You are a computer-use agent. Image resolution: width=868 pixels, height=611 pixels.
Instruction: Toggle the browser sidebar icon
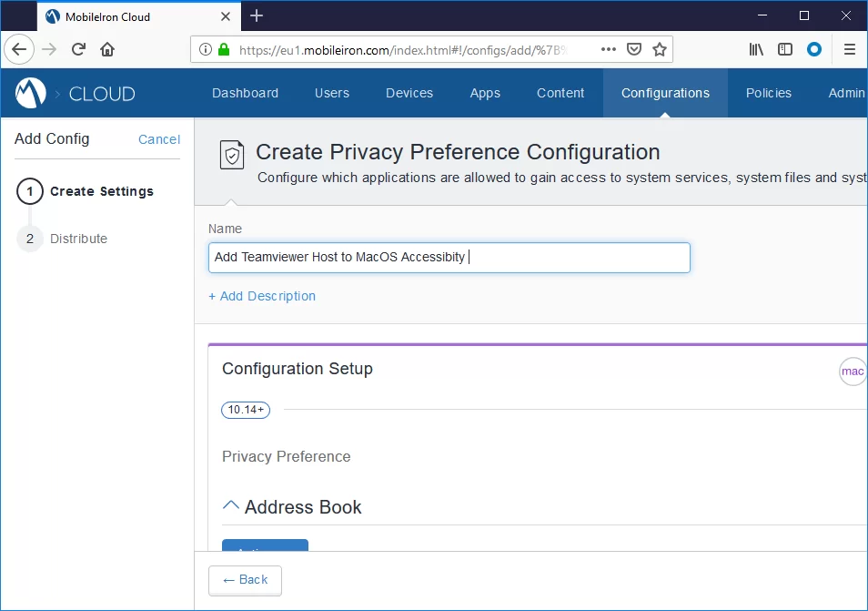click(784, 49)
